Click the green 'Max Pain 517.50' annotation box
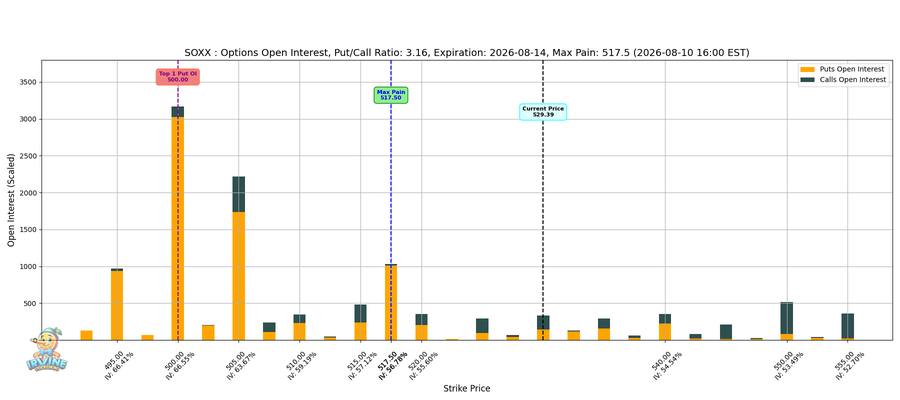This screenshot has width=900, height=400. 391,95
